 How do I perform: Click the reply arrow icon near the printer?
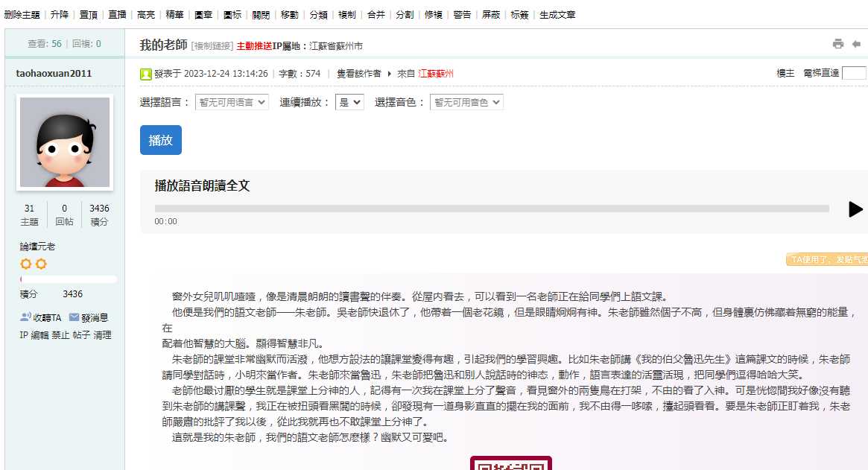click(857, 43)
